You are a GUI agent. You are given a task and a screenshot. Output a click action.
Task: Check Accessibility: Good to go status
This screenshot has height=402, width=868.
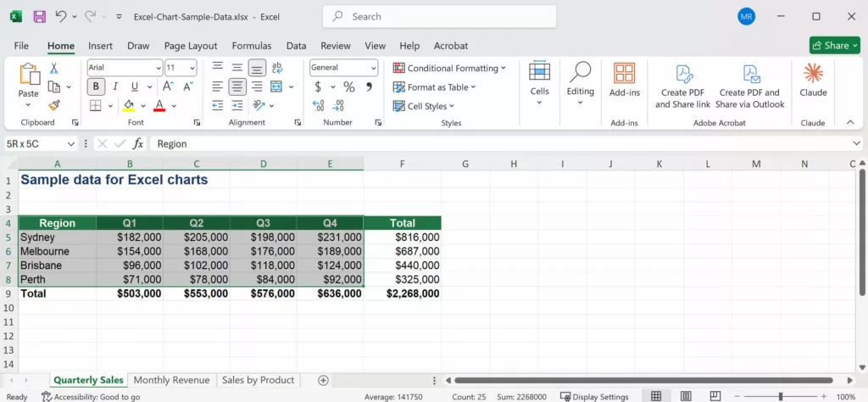tap(91, 397)
